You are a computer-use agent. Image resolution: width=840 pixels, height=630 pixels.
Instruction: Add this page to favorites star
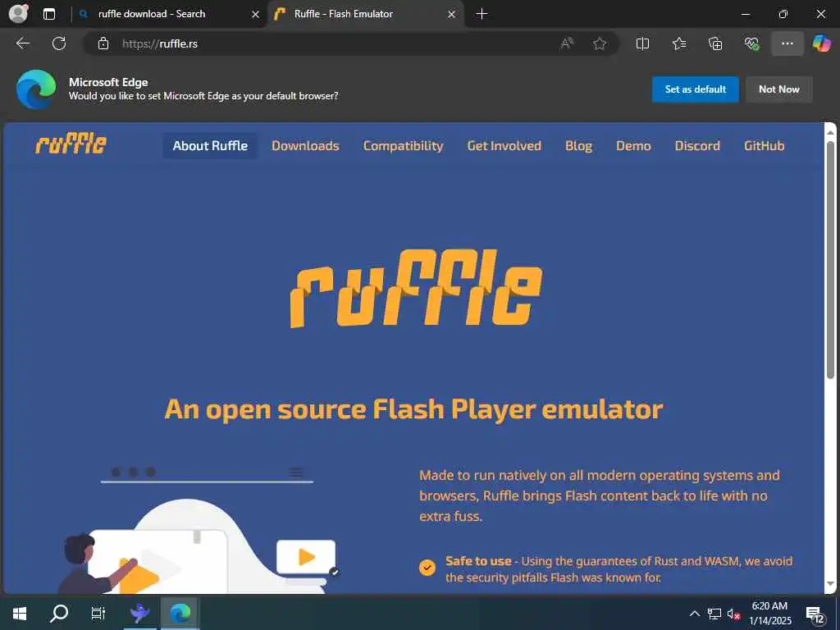(600, 43)
